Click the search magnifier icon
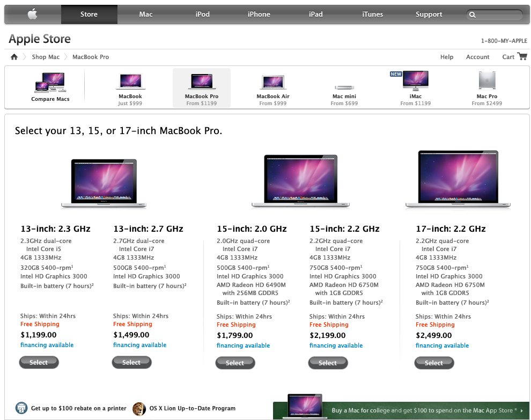 point(473,15)
